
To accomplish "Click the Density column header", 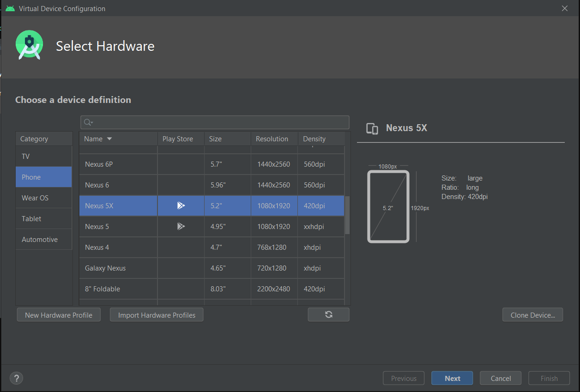I will (x=321, y=139).
